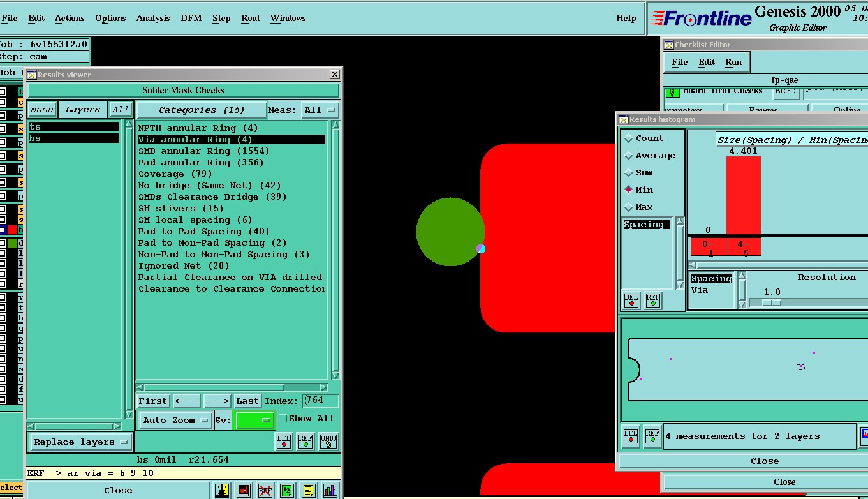Open the File menu in main menu bar
The image size is (868, 499).
click(x=10, y=18)
